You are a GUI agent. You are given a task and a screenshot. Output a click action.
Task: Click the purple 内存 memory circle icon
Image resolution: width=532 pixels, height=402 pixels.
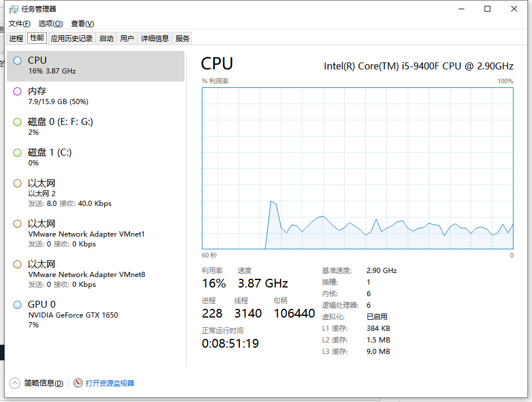(17, 91)
